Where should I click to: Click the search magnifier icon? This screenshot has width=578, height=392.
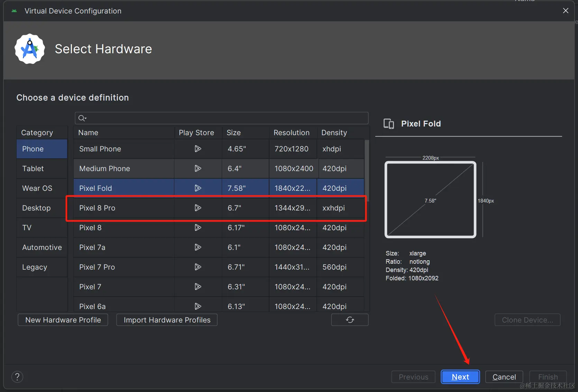click(x=82, y=118)
